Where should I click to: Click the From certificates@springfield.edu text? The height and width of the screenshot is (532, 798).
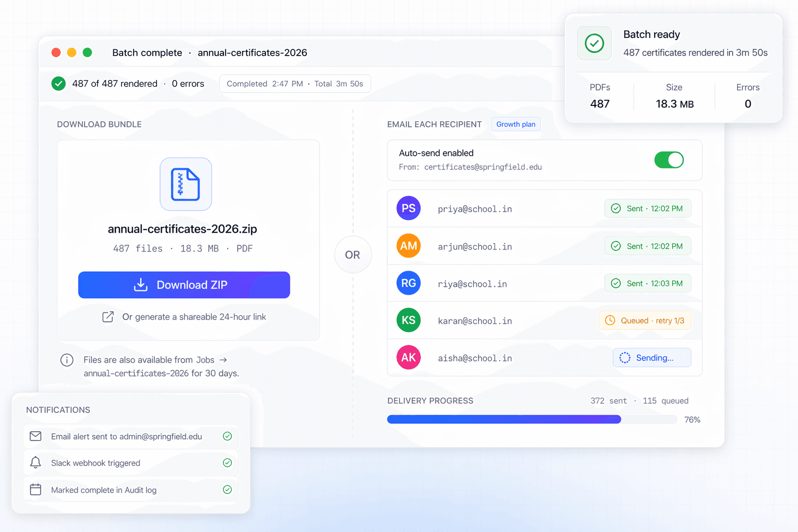click(470, 167)
